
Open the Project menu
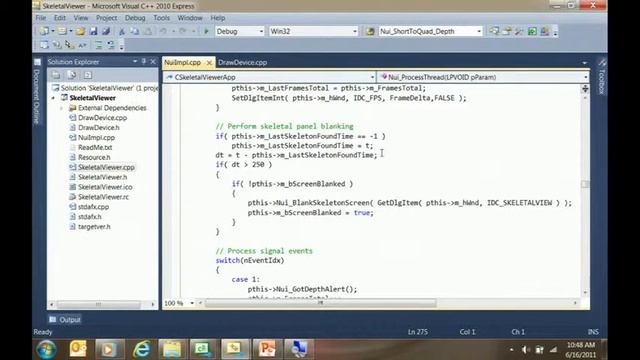pos(107,18)
